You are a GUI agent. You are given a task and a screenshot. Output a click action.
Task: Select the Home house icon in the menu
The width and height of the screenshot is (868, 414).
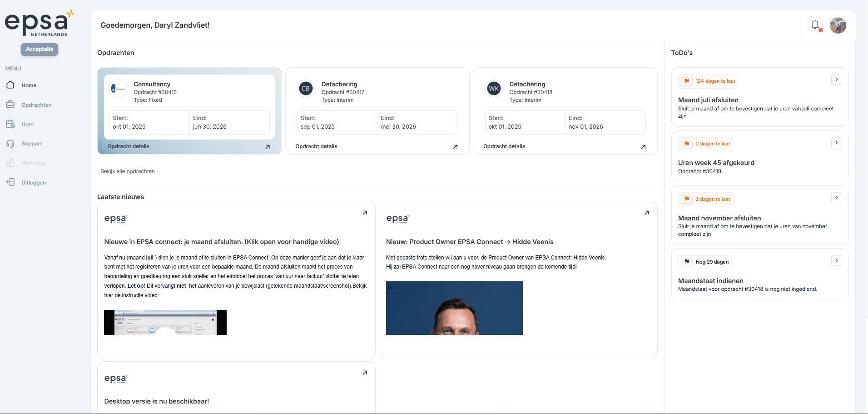tap(10, 85)
